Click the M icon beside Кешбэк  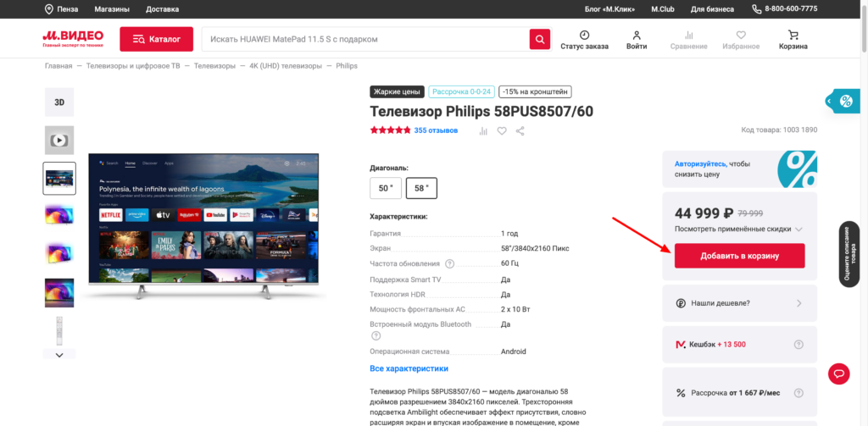coord(681,344)
